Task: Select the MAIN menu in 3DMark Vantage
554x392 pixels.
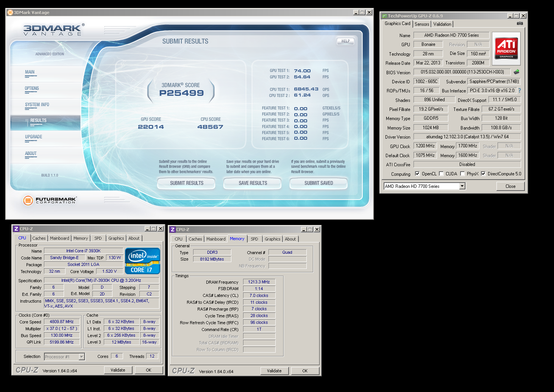Action: [45, 74]
